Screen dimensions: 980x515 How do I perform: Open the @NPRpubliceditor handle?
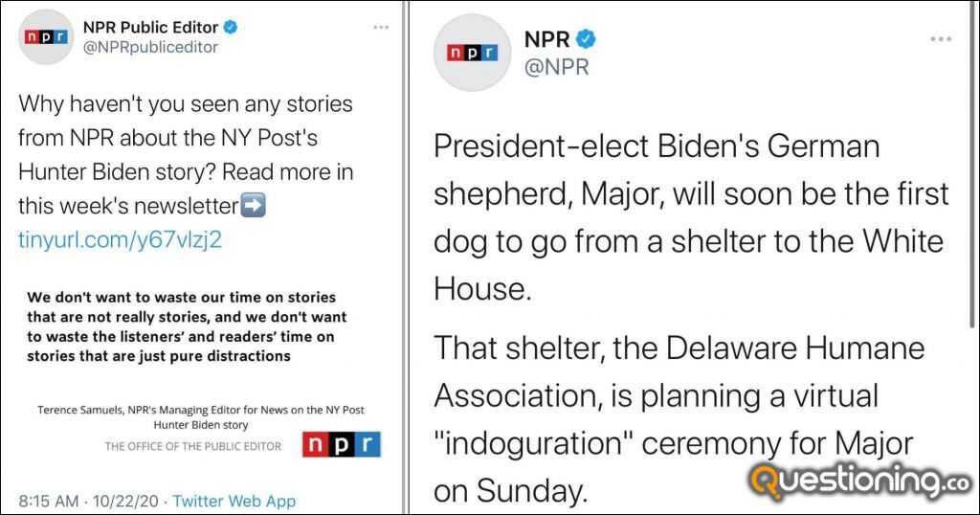point(150,48)
